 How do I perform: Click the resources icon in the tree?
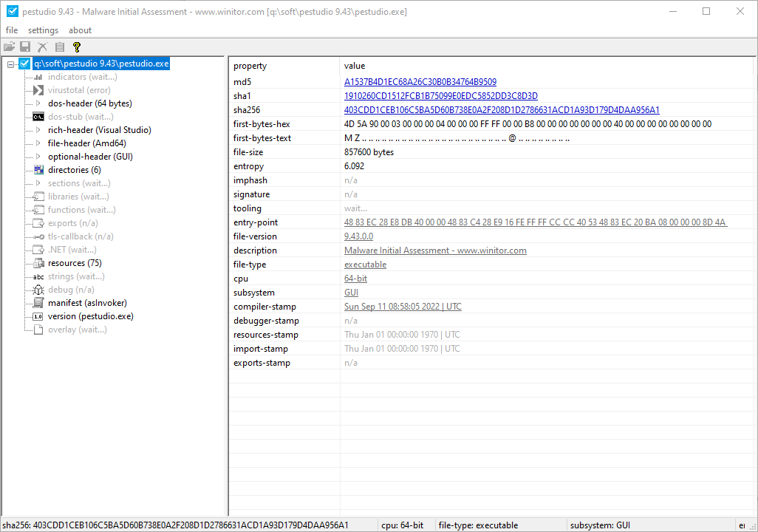pyautogui.click(x=38, y=263)
